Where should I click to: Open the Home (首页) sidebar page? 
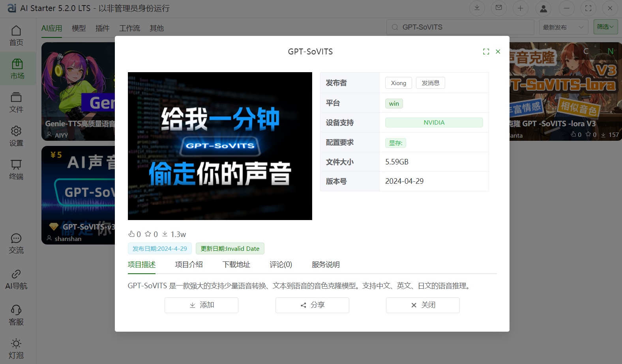(16, 35)
